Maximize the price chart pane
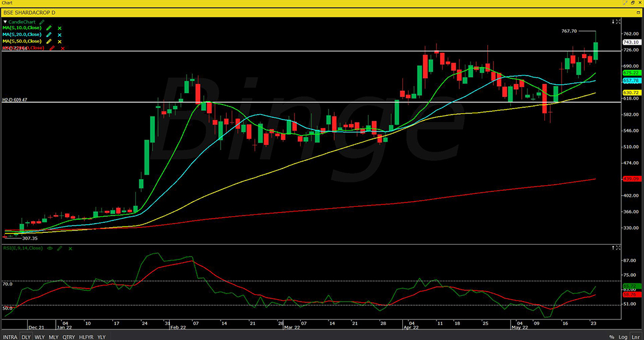This screenshot has height=340, width=644. (618, 21)
